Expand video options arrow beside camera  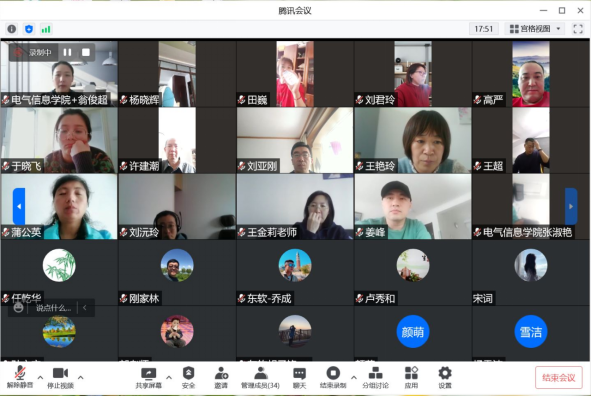pos(80,377)
